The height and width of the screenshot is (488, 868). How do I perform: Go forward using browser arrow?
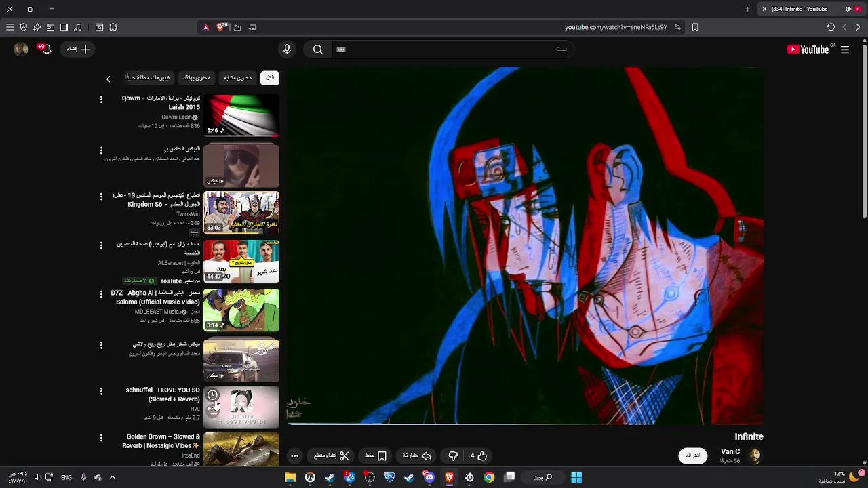tap(844, 27)
